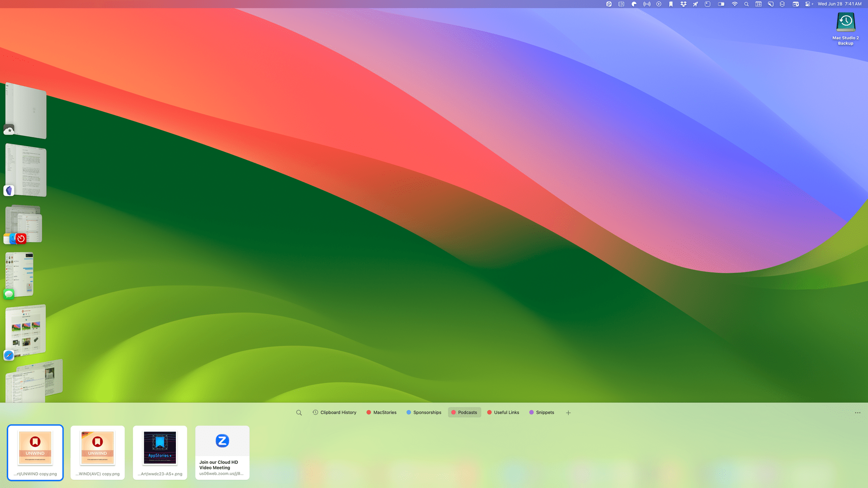
Task: Click the add bookmark plus button
Action: (x=568, y=412)
